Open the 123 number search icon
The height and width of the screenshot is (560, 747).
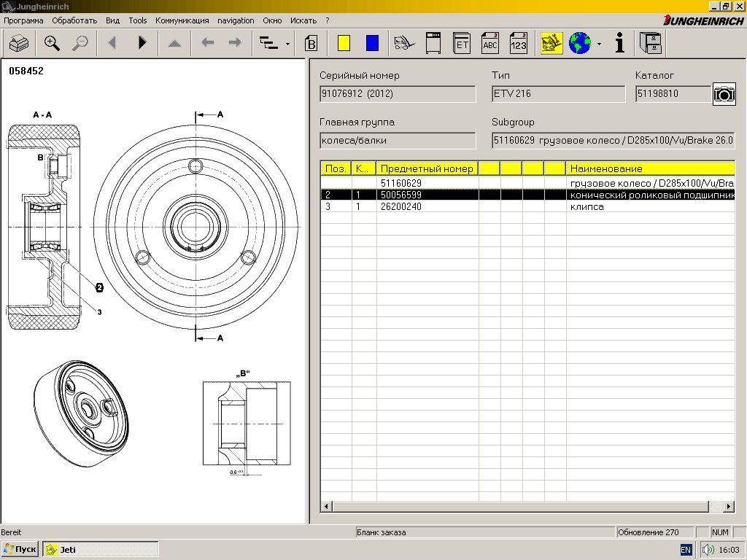coord(519,43)
